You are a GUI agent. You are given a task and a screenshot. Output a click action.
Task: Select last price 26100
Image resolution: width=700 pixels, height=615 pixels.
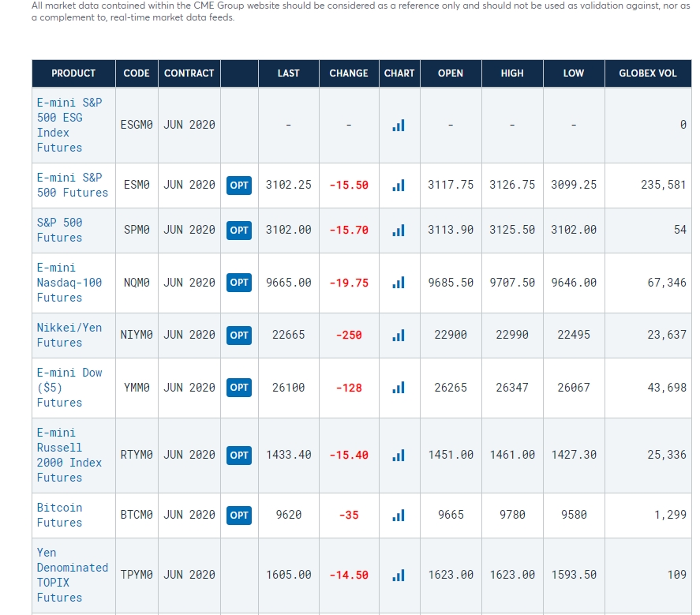click(x=288, y=387)
